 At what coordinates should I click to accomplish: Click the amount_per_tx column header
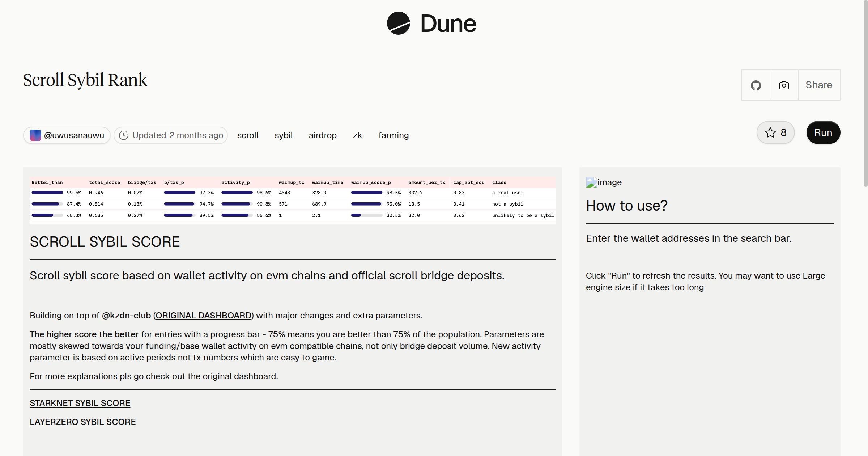pos(427,182)
